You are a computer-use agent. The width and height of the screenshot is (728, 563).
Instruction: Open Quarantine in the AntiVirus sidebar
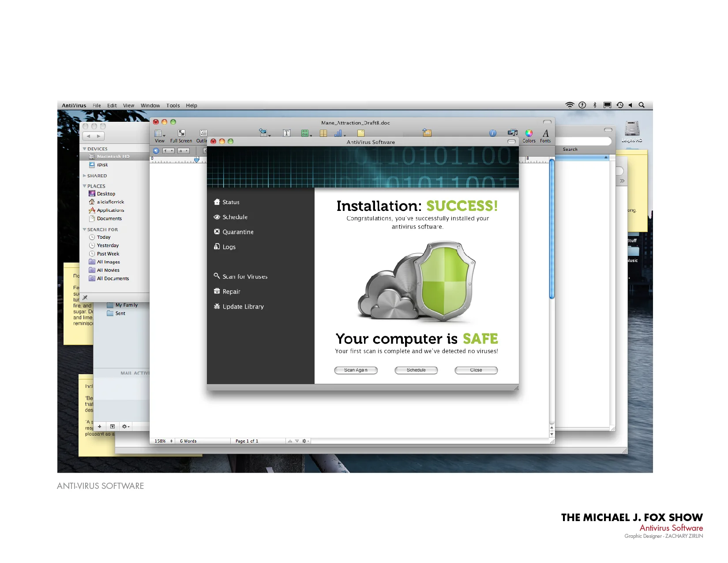234,232
